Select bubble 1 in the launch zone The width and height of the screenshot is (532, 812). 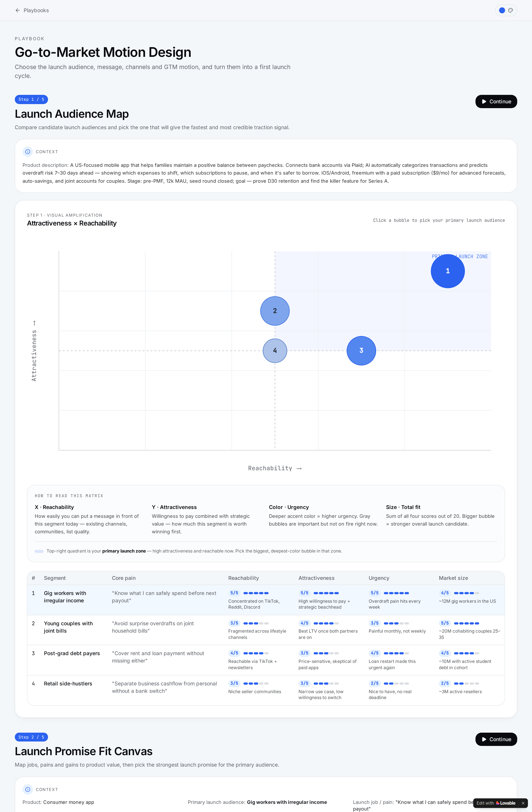(448, 271)
